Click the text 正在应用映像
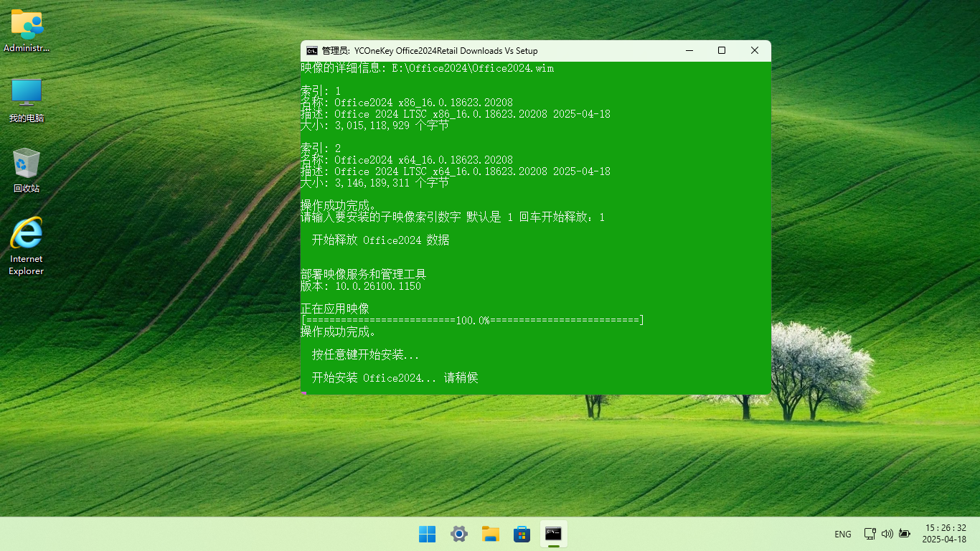 pyautogui.click(x=335, y=309)
